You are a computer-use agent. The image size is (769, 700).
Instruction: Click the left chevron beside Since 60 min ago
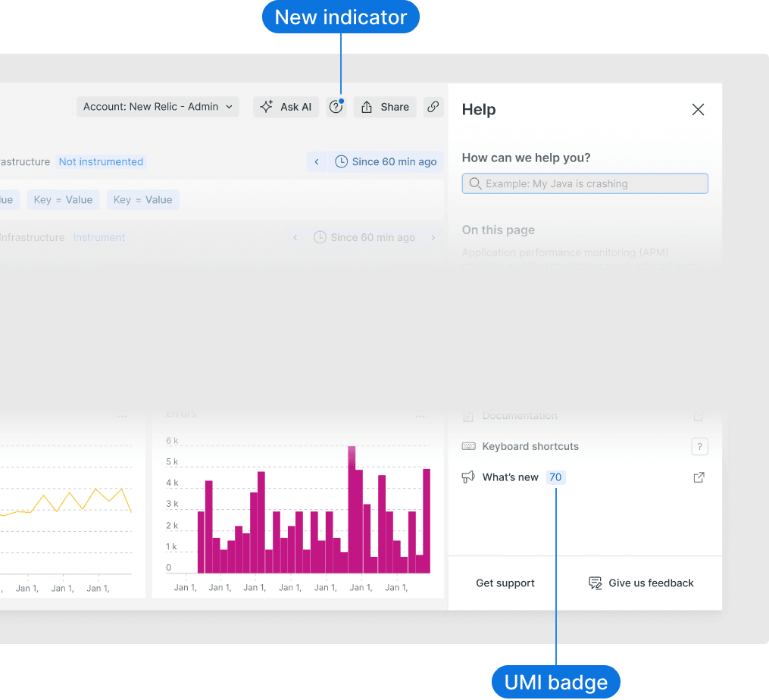click(x=317, y=161)
